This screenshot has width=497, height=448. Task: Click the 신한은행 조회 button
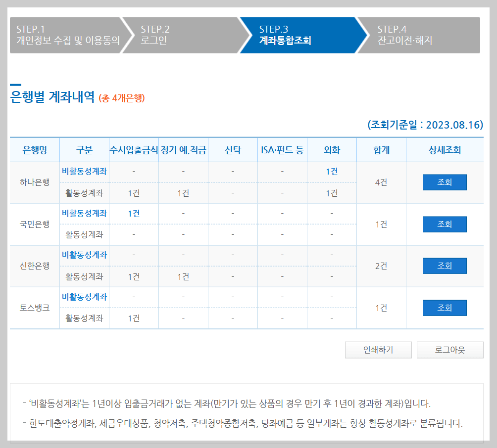pos(444,266)
